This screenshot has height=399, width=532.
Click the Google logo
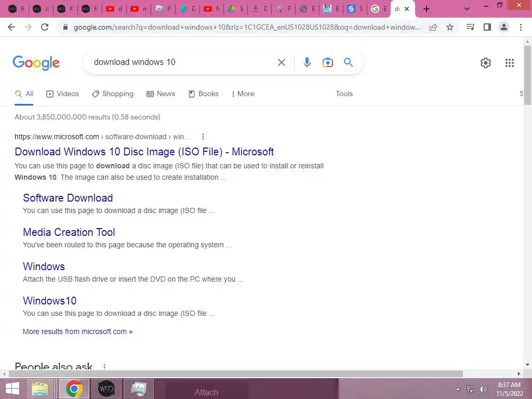pos(36,63)
